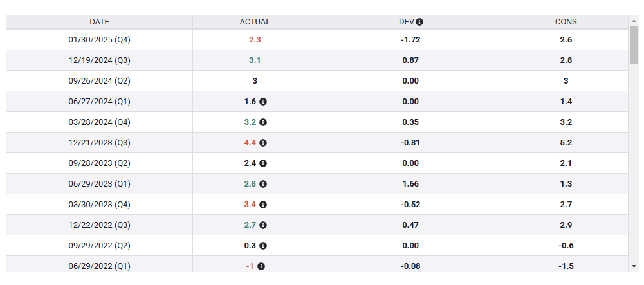644x285 pixels.
Task: Click info icon beside 1.6 actual value
Action: click(x=263, y=102)
